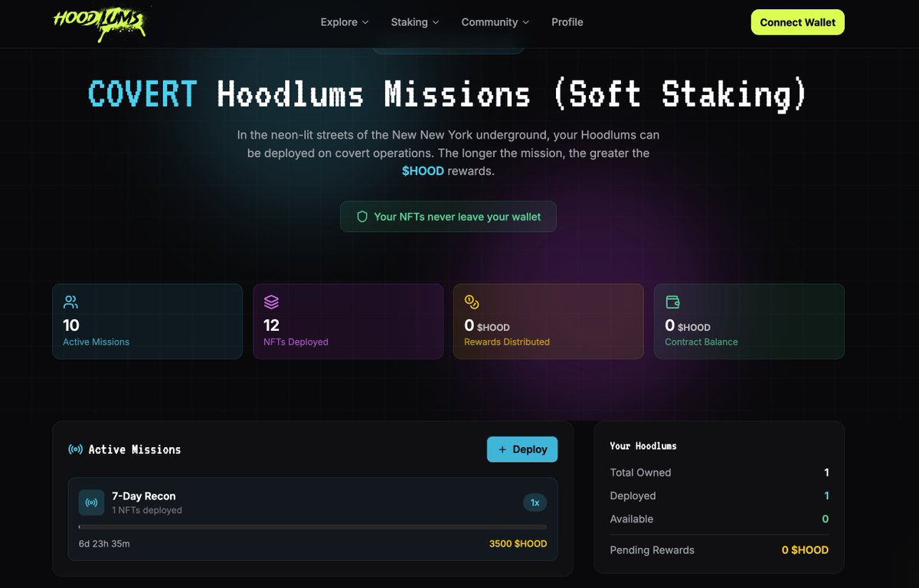Image resolution: width=919 pixels, height=588 pixels.
Task: Open the Community dropdown menu
Action: click(x=495, y=22)
